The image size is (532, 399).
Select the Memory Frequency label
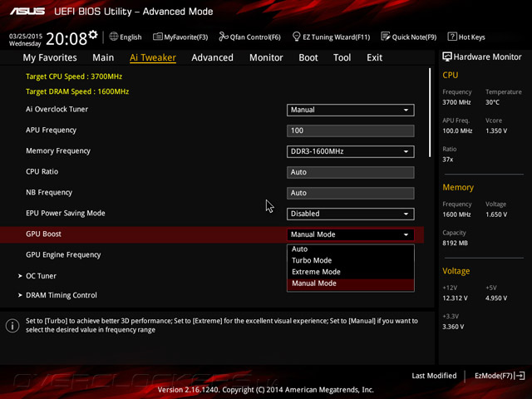(58, 151)
